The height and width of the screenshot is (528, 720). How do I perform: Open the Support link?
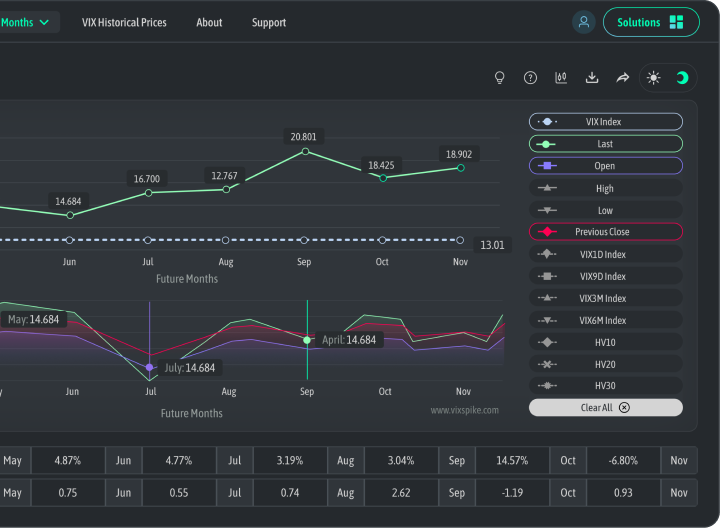click(269, 22)
